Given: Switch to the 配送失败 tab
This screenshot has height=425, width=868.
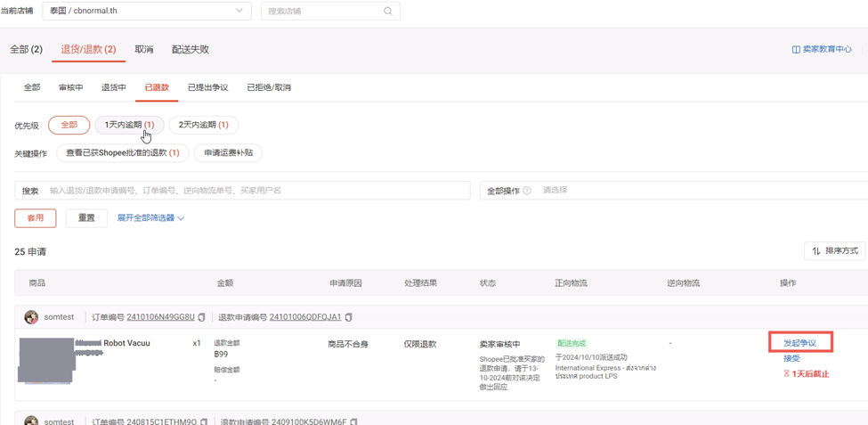Looking at the screenshot, I should click(191, 49).
